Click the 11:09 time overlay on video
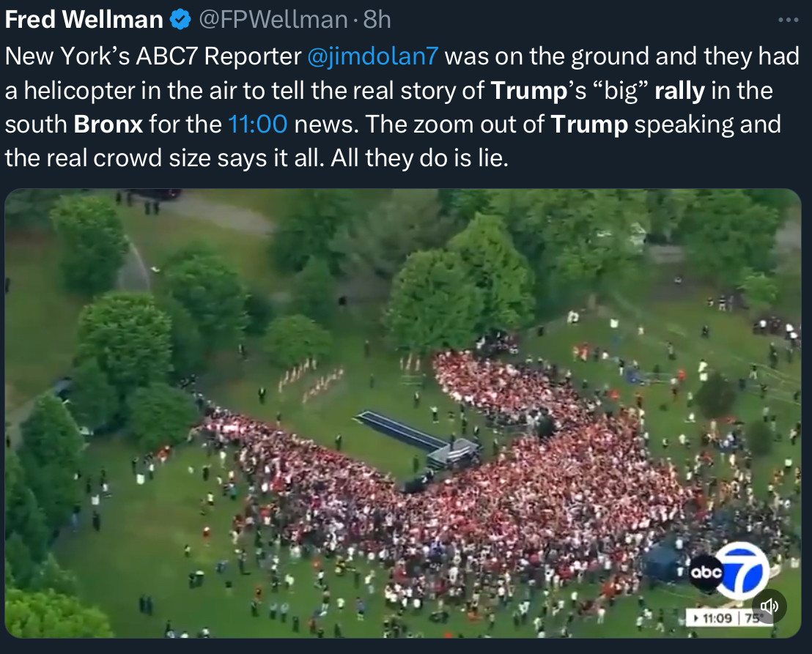812x654 pixels. (x=717, y=618)
